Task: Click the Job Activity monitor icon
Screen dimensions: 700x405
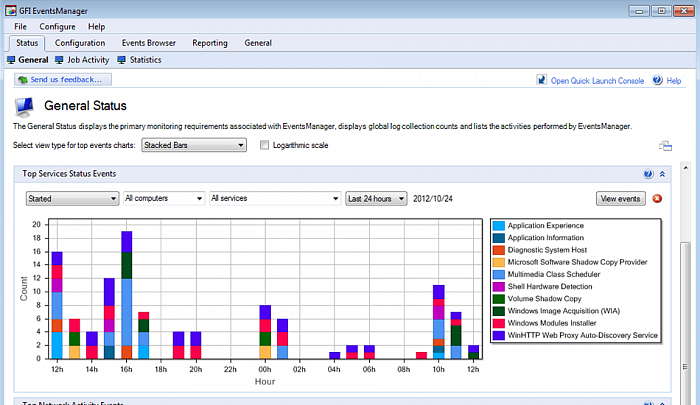Action: coord(59,60)
